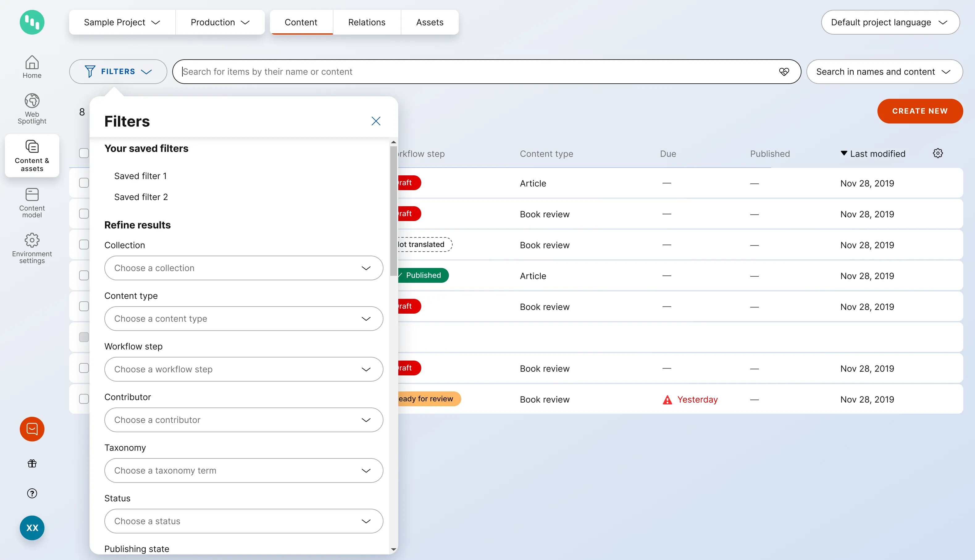
Task: Click the table column settings gear
Action: [938, 153]
